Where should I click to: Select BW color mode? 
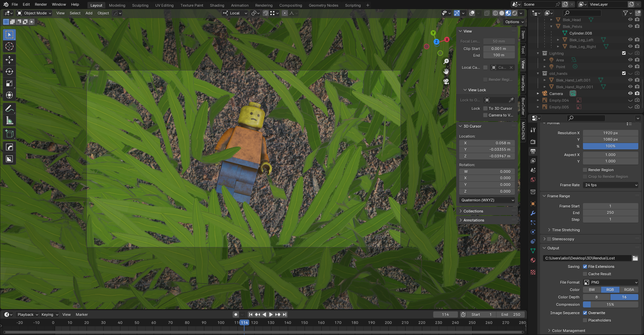(x=592, y=290)
